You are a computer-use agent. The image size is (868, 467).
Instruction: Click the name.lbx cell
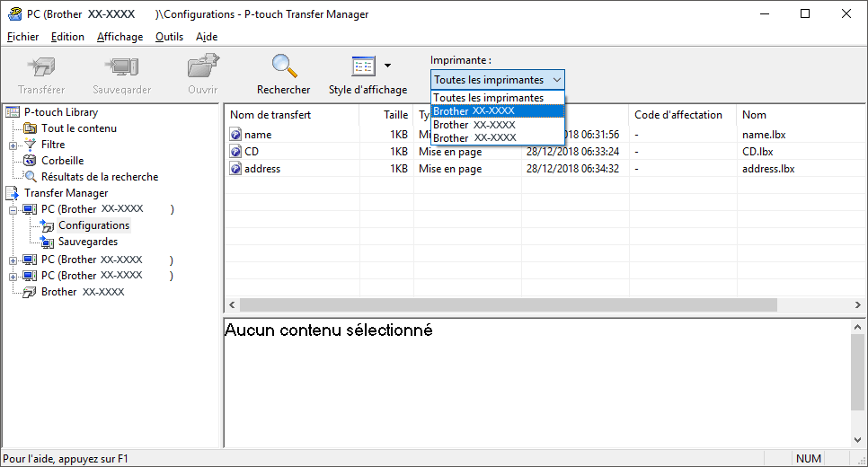764,135
